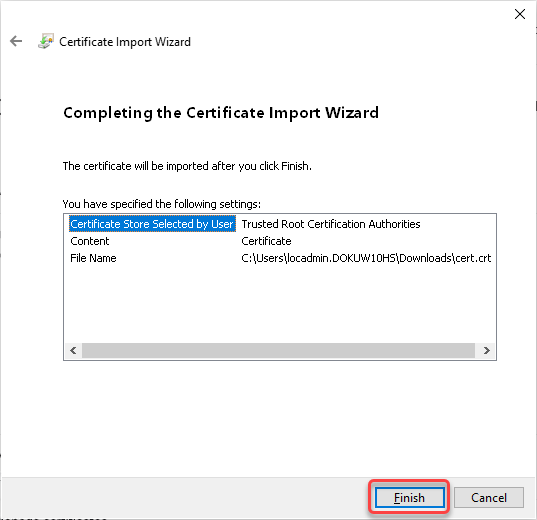Click the Trusted Root Certification Authorities value

(331, 224)
